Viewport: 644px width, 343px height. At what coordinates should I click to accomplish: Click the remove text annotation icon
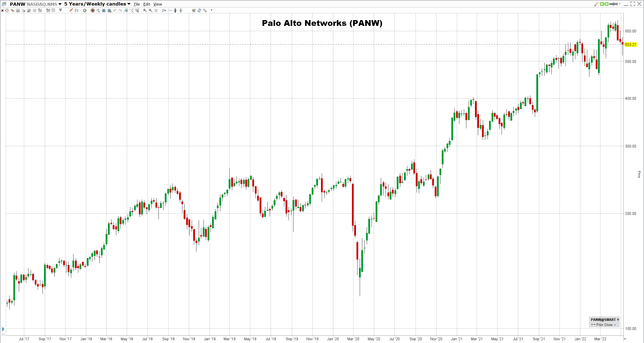pyautogui.click(x=109, y=10)
